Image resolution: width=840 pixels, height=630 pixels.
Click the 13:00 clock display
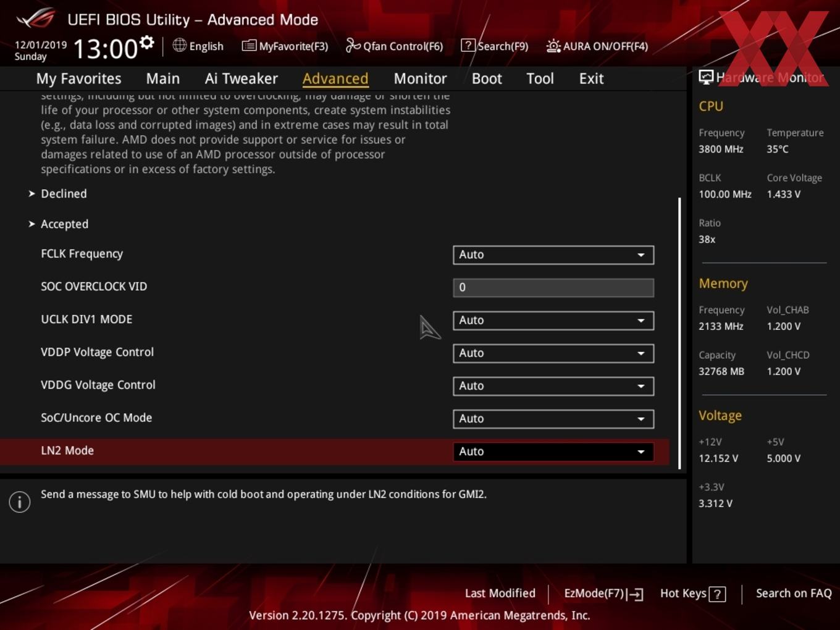(x=106, y=48)
